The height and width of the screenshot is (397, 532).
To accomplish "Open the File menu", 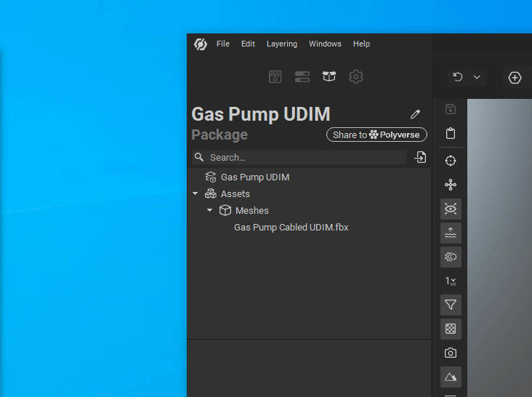I will click(x=223, y=44).
